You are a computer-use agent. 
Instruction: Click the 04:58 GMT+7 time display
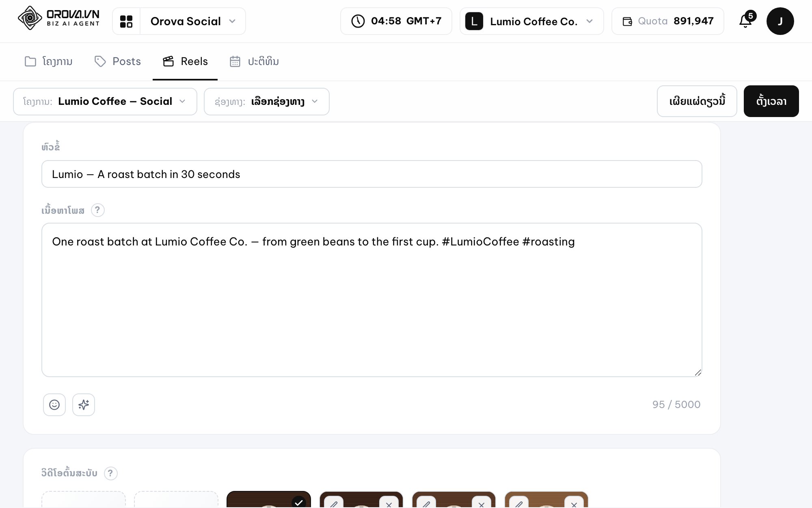click(396, 21)
